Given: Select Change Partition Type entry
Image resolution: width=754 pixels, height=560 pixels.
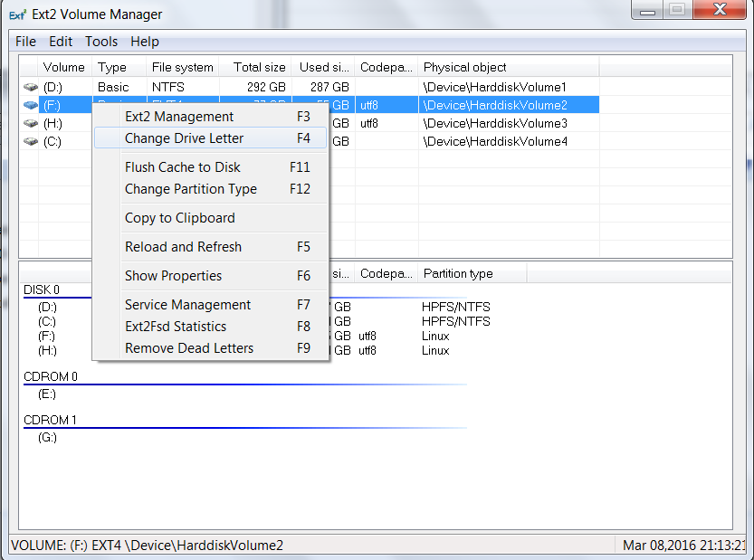Looking at the screenshot, I should point(211,189).
